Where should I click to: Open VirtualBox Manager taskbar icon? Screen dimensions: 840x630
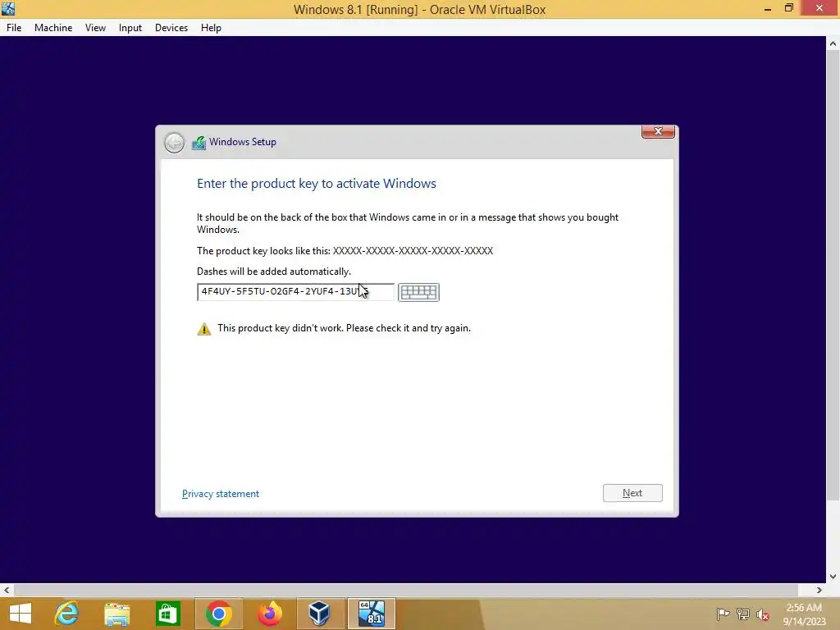coord(319,614)
